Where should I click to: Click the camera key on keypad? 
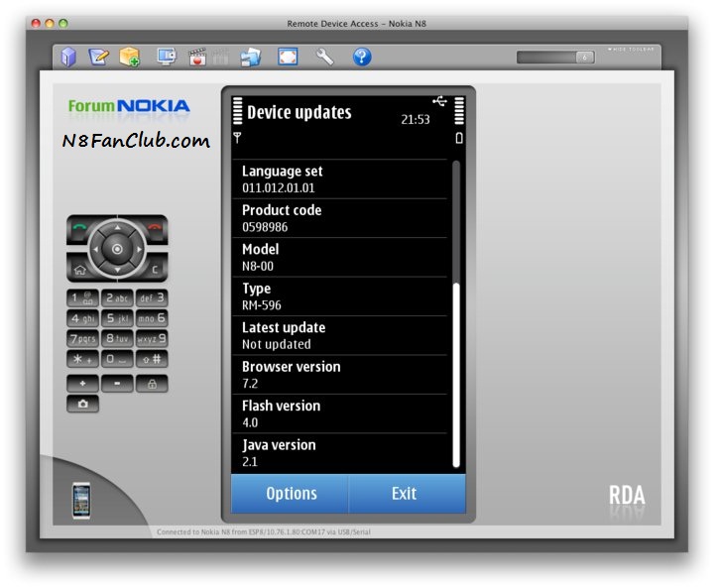[x=82, y=404]
